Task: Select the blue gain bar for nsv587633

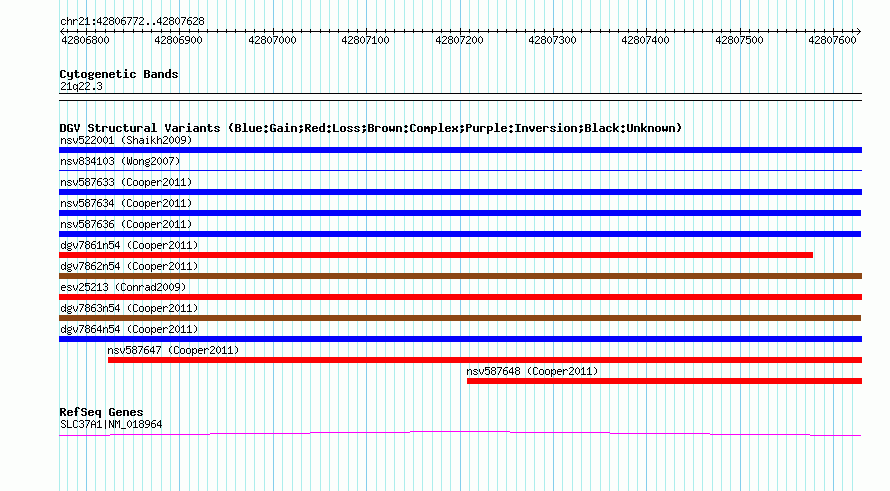Action: pos(460,192)
